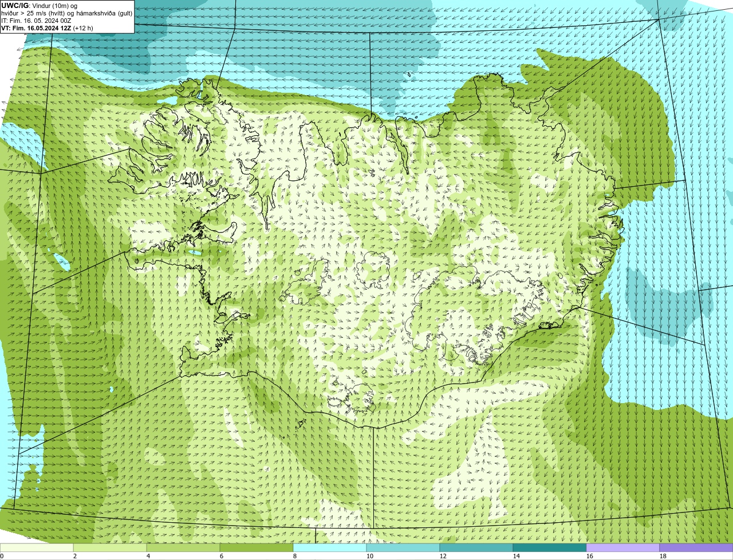The image size is (733, 560).
Task: Click the legend scale label '0'
Action: [2, 556]
